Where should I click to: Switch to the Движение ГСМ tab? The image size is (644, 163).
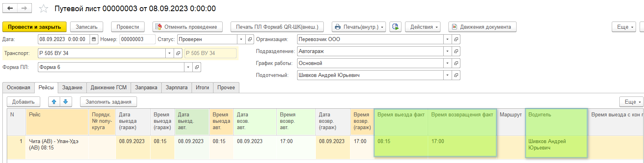click(x=108, y=88)
